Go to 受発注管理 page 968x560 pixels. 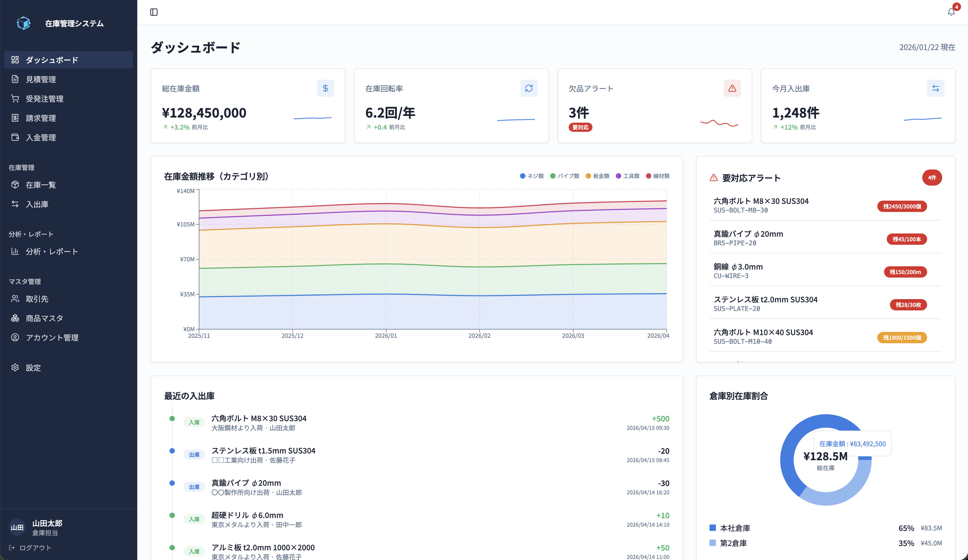[x=68, y=99]
